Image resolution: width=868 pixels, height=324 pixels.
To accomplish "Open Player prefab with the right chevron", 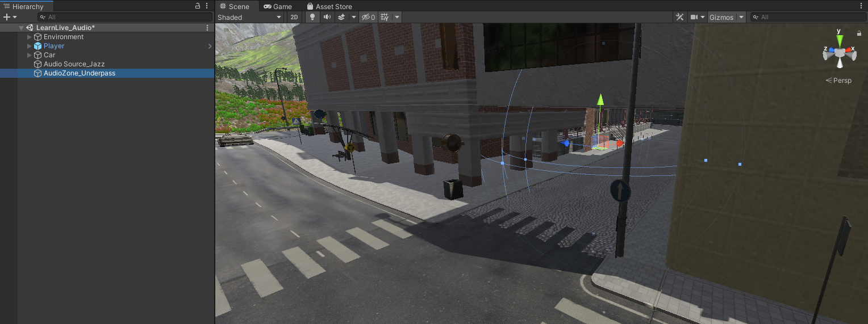I will coord(210,46).
